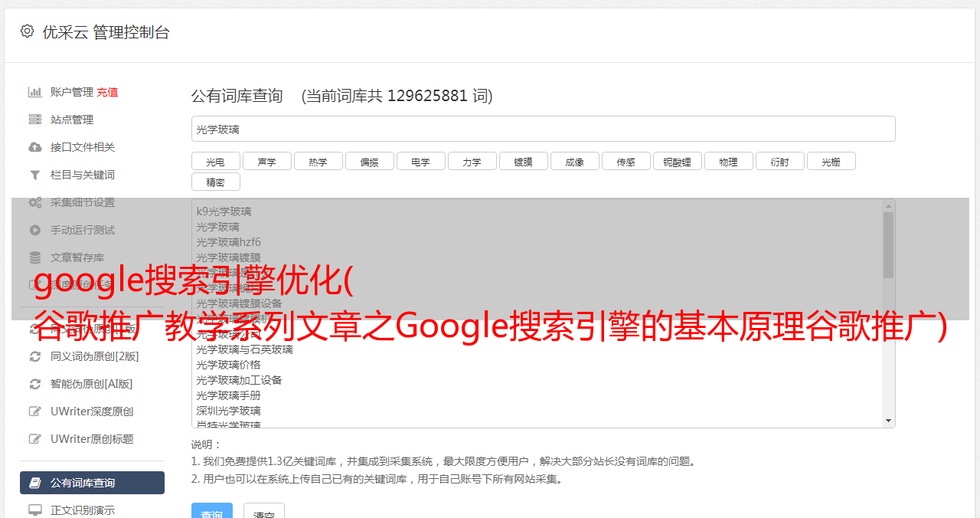Select the 铌酸锂 tag

coord(678,161)
